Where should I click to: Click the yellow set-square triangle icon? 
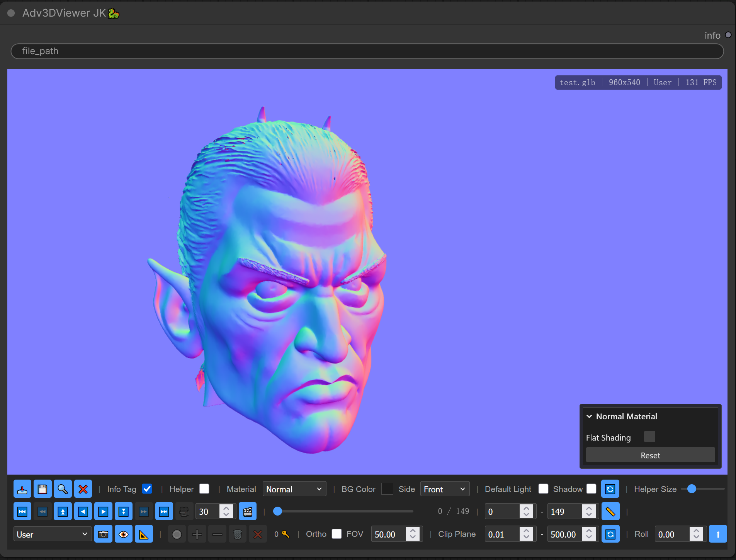click(144, 534)
